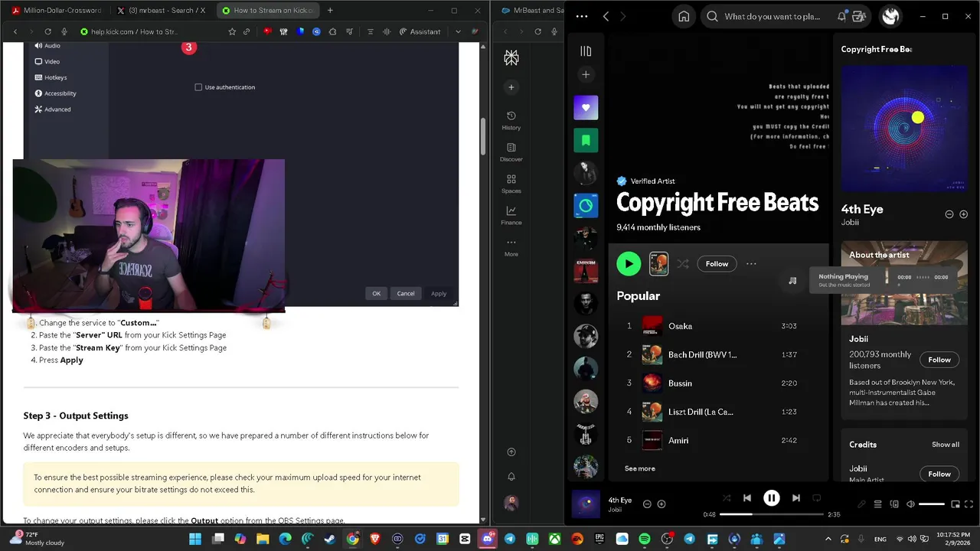This screenshot has width=980, height=551.
Task: Add 4th Eye to playlist from the right panel
Action: pyautogui.click(x=963, y=214)
